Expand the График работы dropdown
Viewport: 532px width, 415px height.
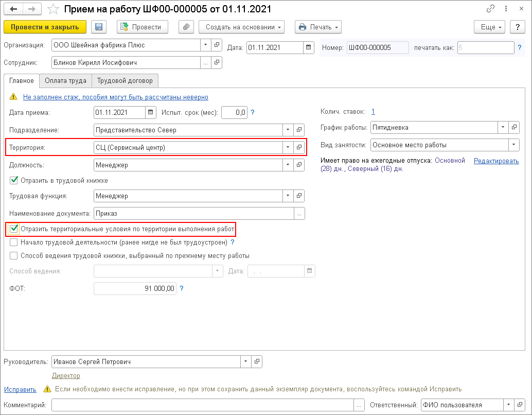click(x=503, y=128)
